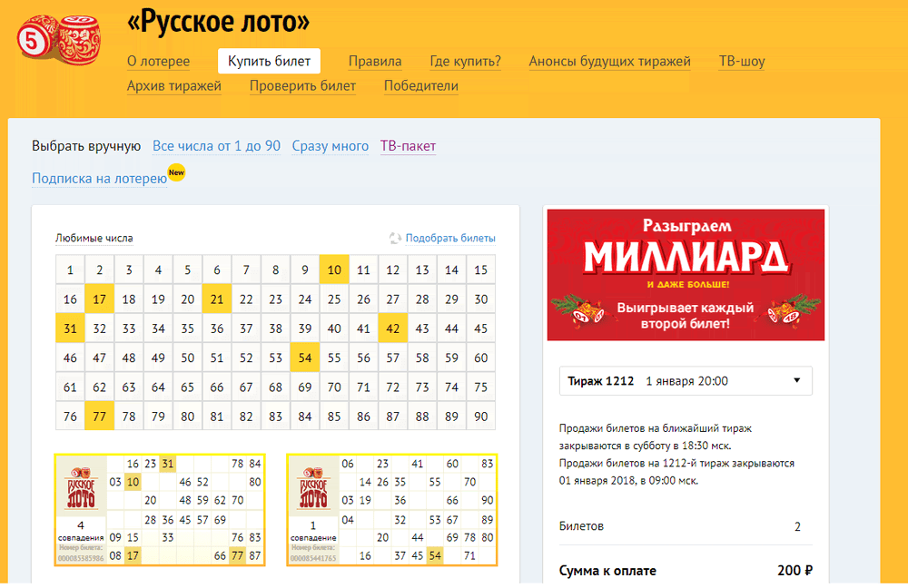The height and width of the screenshot is (588, 908).
Task: Click the refresh icon beside Подобрать билеты
Action: (396, 238)
